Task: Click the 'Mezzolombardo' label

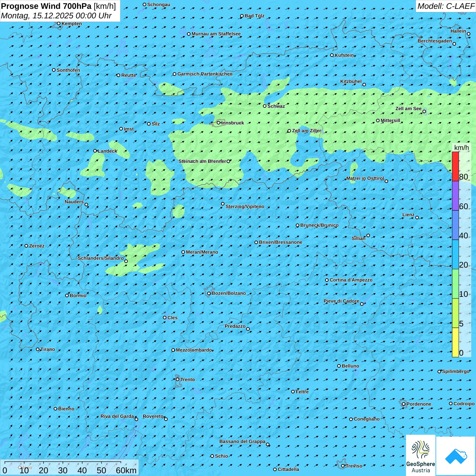Action: [x=194, y=350]
